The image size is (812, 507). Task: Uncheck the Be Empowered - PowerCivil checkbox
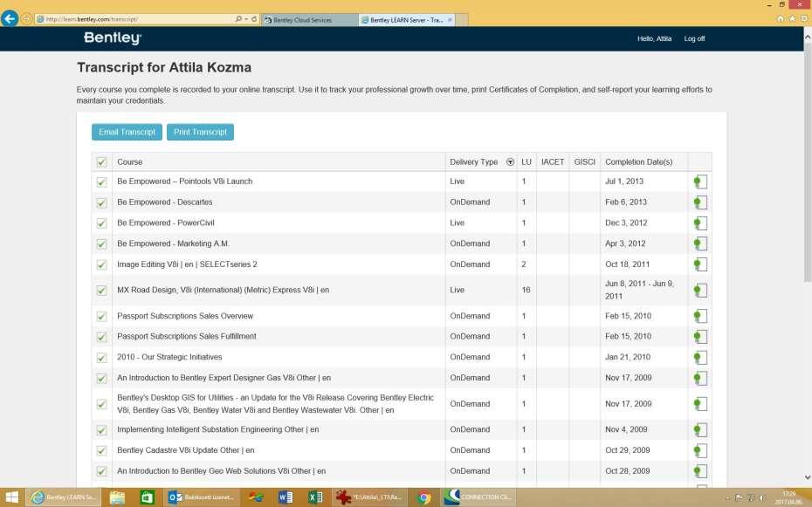coord(101,223)
